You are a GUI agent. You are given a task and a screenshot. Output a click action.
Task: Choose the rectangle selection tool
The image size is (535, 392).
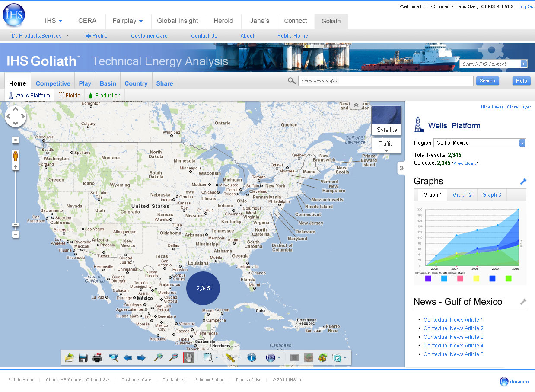coord(208,357)
